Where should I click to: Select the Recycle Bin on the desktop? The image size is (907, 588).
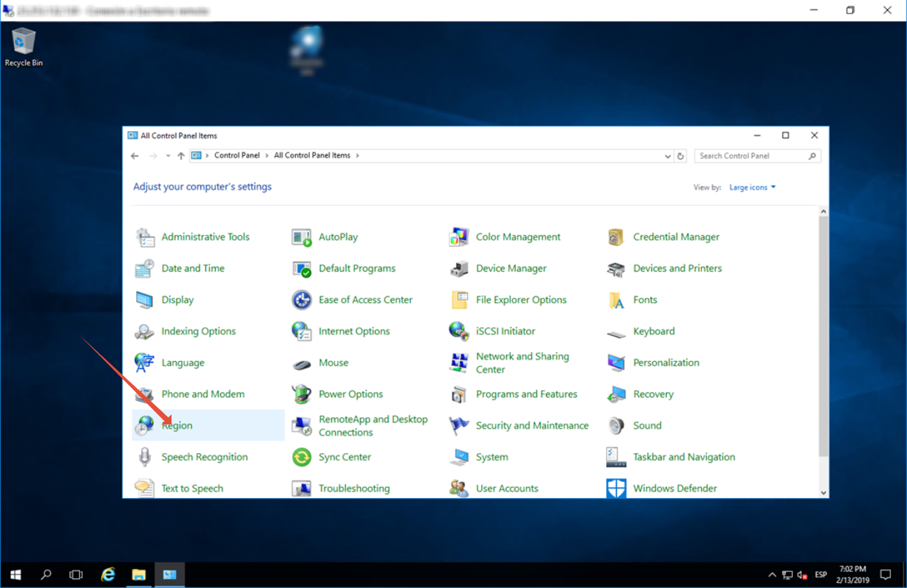click(23, 48)
